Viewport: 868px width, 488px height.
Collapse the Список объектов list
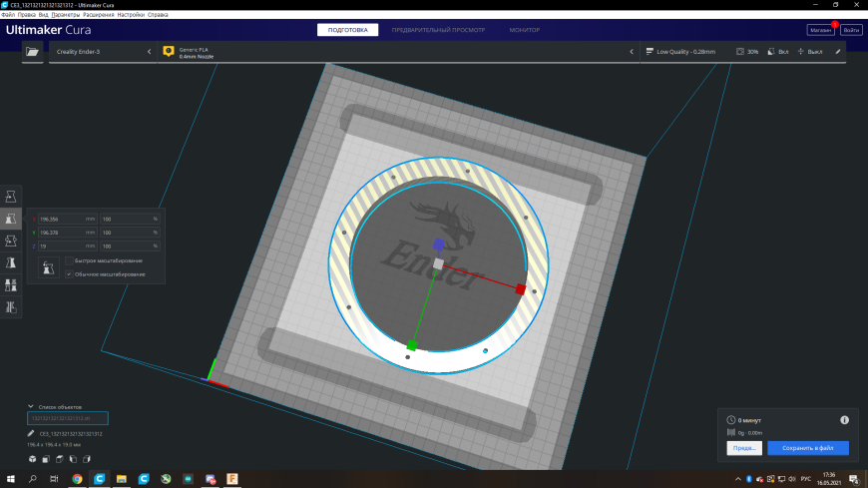pyautogui.click(x=31, y=406)
